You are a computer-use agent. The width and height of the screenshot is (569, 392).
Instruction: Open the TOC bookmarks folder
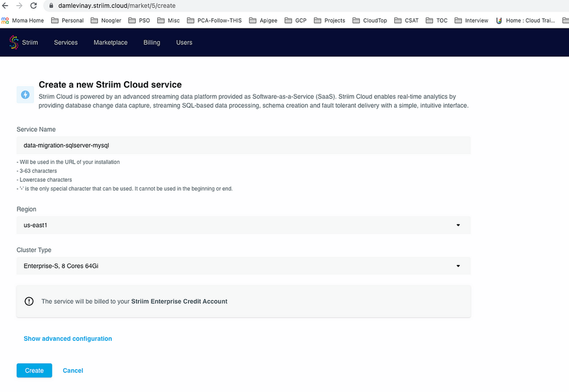(x=436, y=20)
